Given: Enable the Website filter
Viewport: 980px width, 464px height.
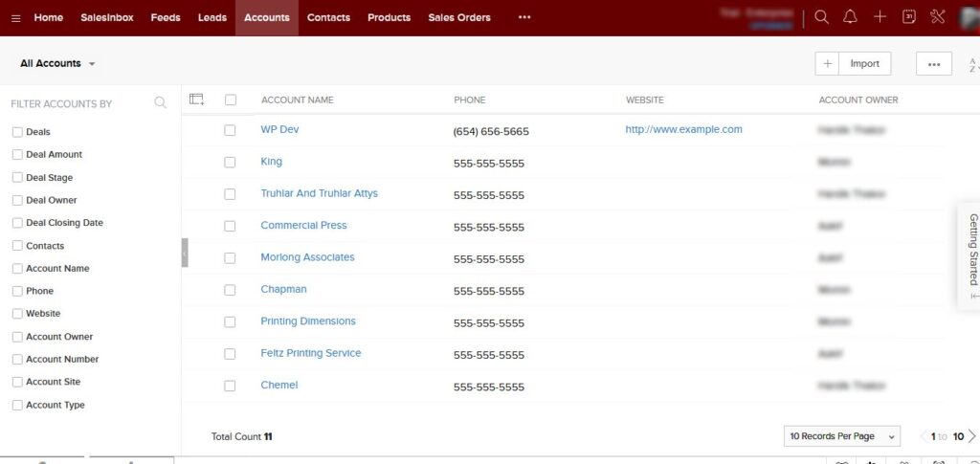Looking at the screenshot, I should point(17,314).
